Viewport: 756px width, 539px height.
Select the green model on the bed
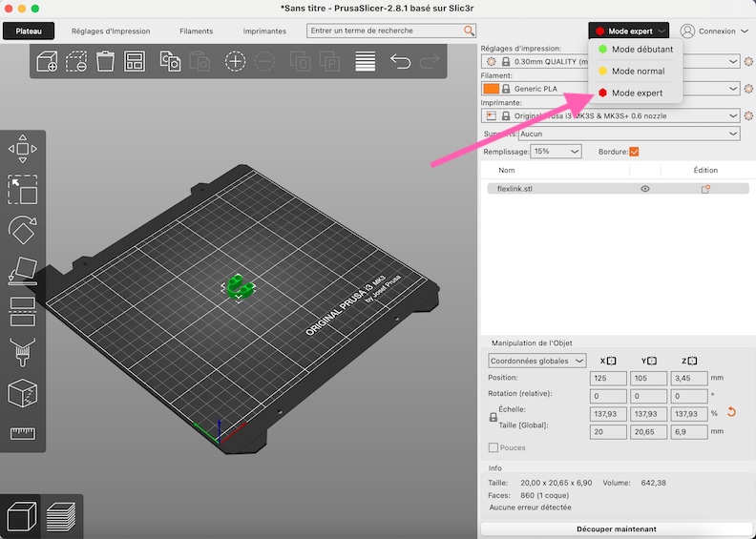coord(240,286)
